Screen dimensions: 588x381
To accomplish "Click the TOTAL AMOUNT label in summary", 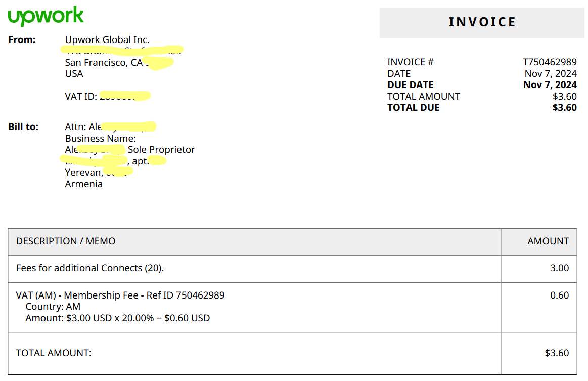I will coord(423,97).
